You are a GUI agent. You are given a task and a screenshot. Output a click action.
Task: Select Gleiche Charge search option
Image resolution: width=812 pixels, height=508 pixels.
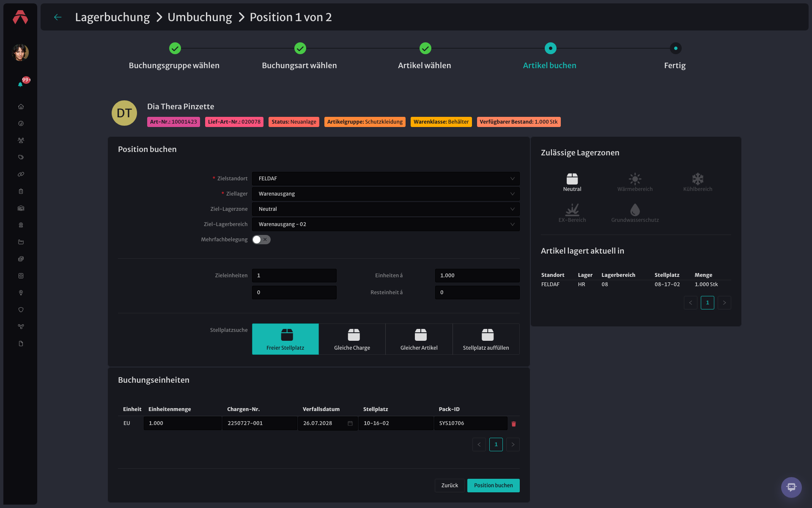(x=352, y=339)
